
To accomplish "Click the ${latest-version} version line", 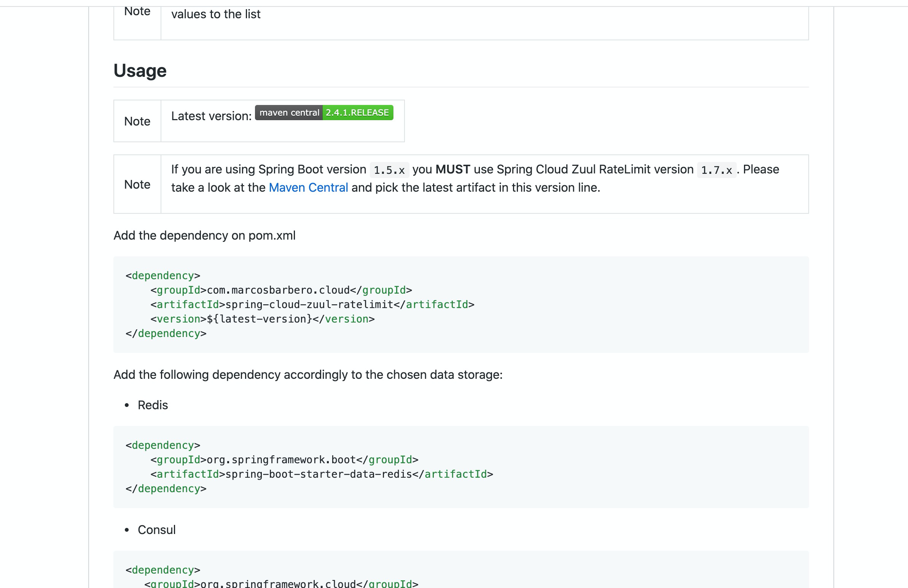I will 263,319.
